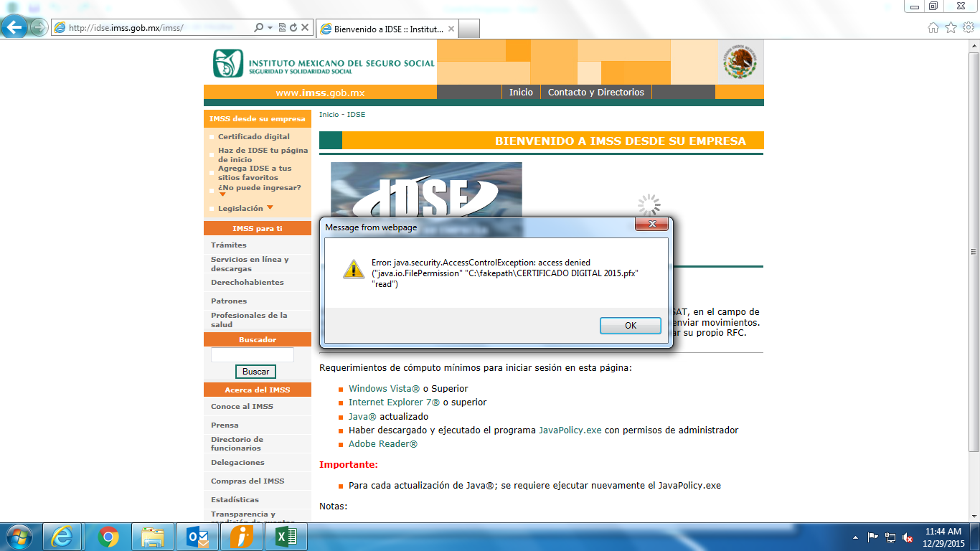Open Delegaciones sidebar item

click(x=237, y=462)
